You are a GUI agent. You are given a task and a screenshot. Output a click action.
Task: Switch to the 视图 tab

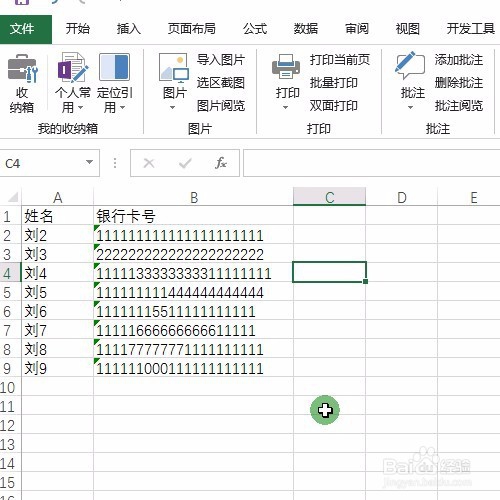pos(407,29)
